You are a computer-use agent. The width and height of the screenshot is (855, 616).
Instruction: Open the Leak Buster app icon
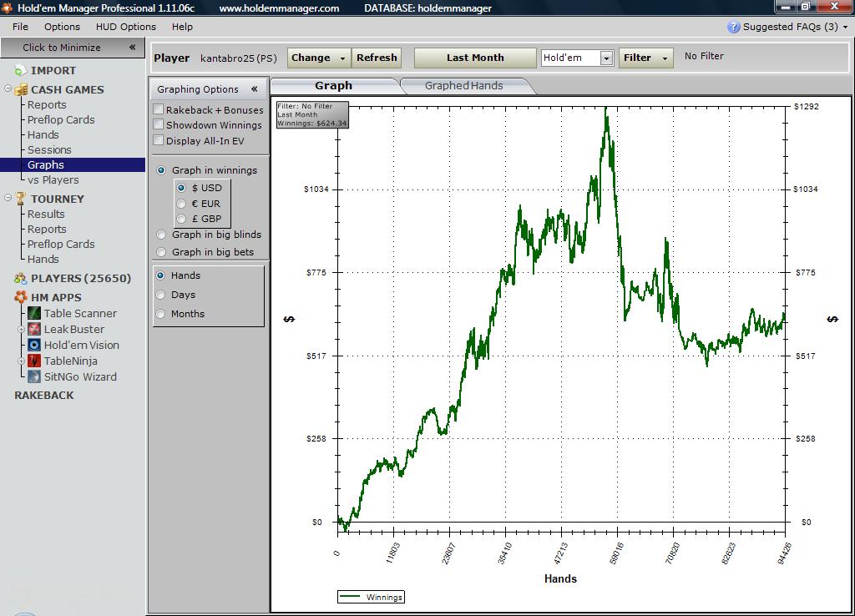pyautogui.click(x=33, y=329)
